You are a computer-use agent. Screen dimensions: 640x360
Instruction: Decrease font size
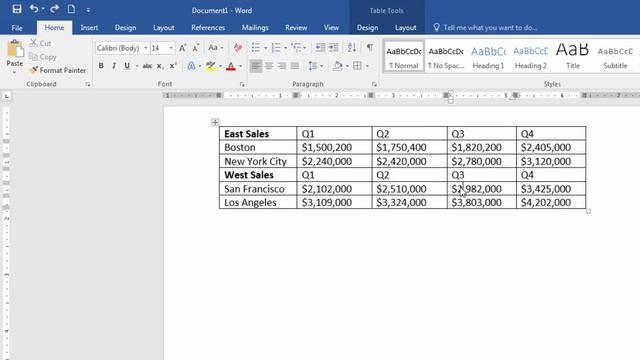click(x=196, y=48)
